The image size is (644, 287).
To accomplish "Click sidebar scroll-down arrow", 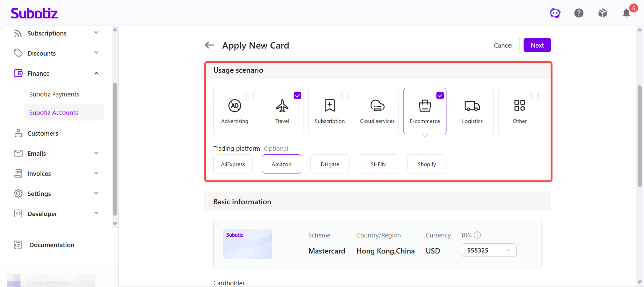I will 115,224.
